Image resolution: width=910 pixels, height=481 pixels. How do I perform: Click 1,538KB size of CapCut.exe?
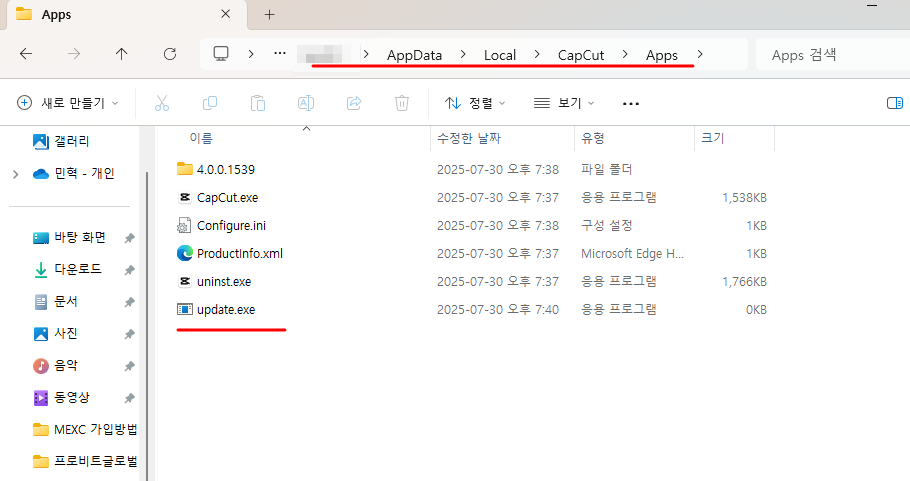(744, 198)
